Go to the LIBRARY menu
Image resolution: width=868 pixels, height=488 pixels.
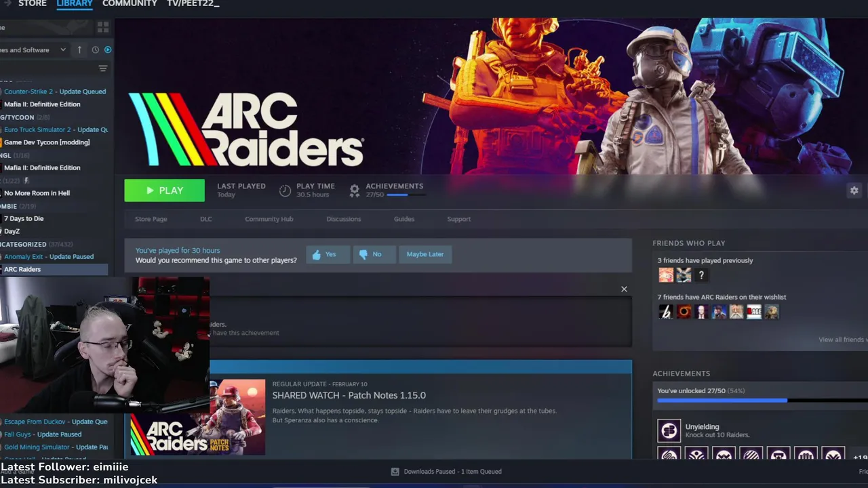[x=75, y=3]
